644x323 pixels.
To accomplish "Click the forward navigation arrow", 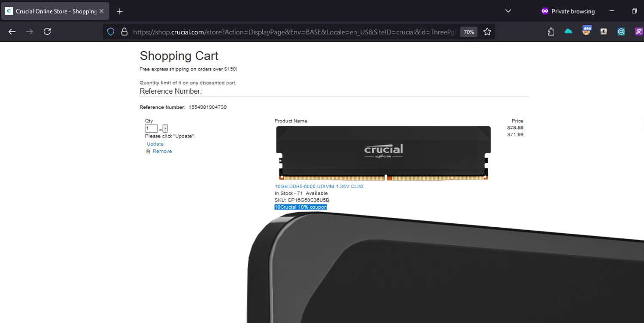I will [30, 31].
